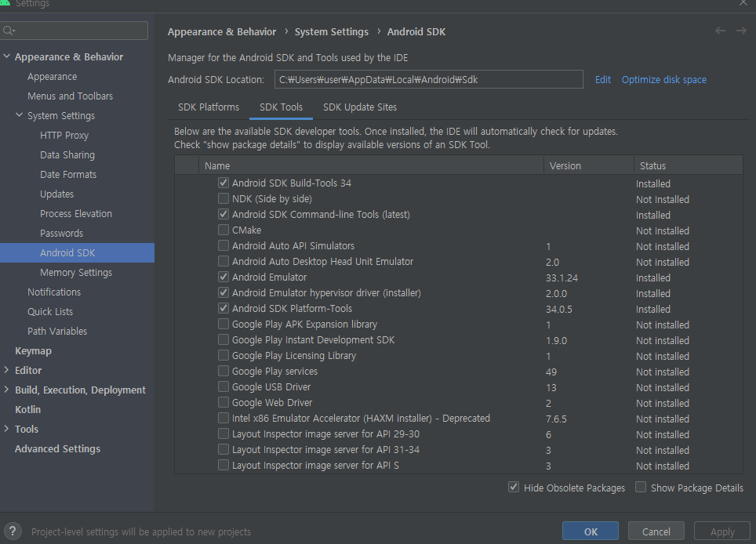Screen dimensions: 756x544
Task: Select Android SDK in the sidebar
Action: pyautogui.click(x=77, y=252)
